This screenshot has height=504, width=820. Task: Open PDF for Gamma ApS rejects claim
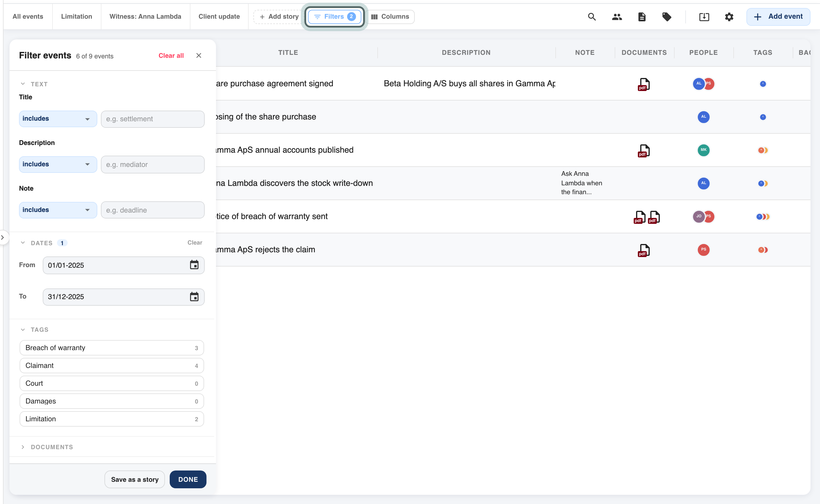(643, 250)
